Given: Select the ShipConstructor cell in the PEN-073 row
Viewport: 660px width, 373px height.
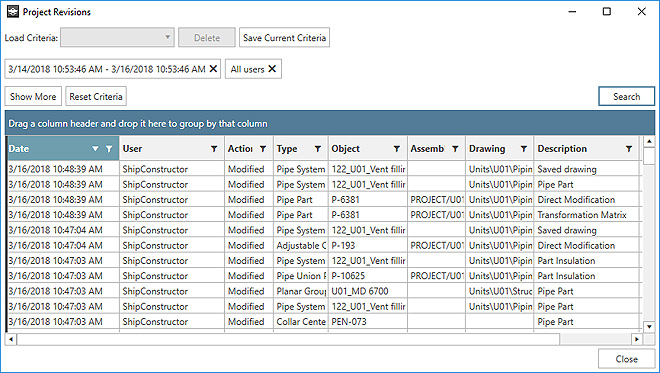Looking at the screenshot, I should pyautogui.click(x=172, y=322).
